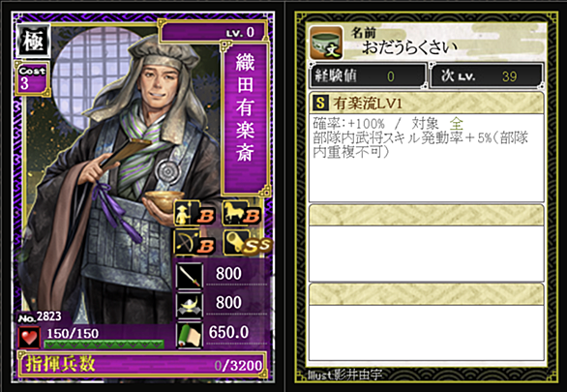Click the green HP gauge bar
Viewport: 567px width, 392px height.
(x=104, y=344)
